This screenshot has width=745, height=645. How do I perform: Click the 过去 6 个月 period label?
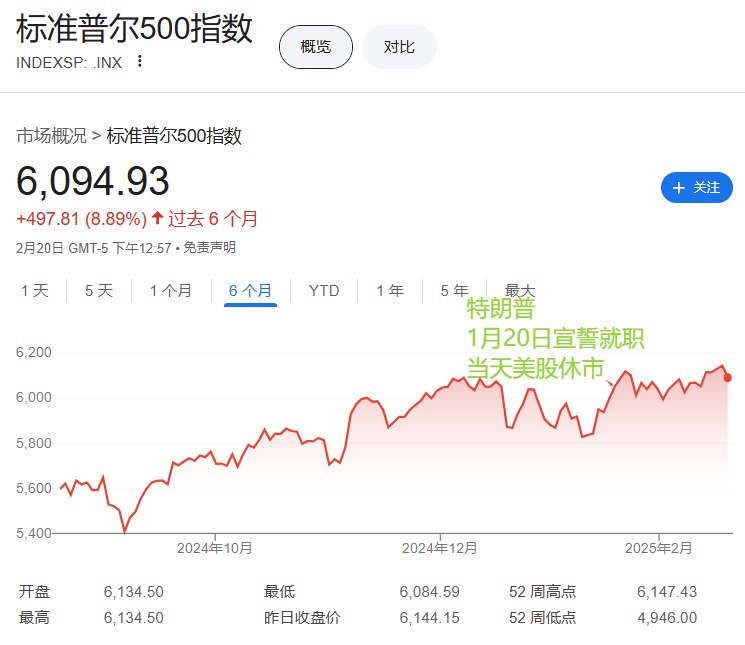point(213,219)
